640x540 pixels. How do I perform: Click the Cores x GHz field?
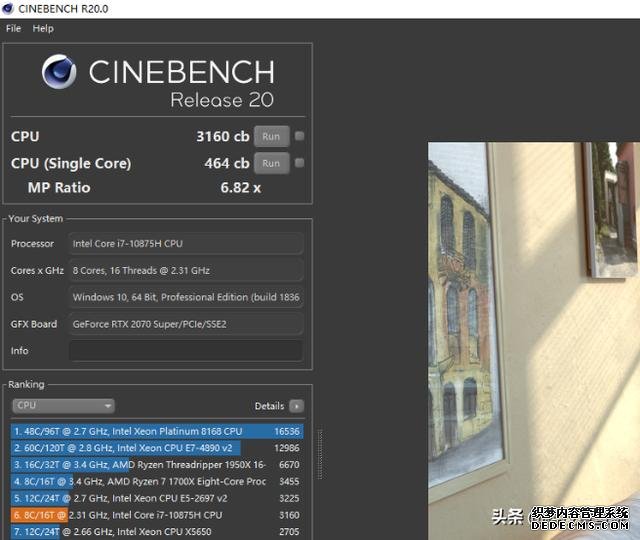click(x=186, y=271)
